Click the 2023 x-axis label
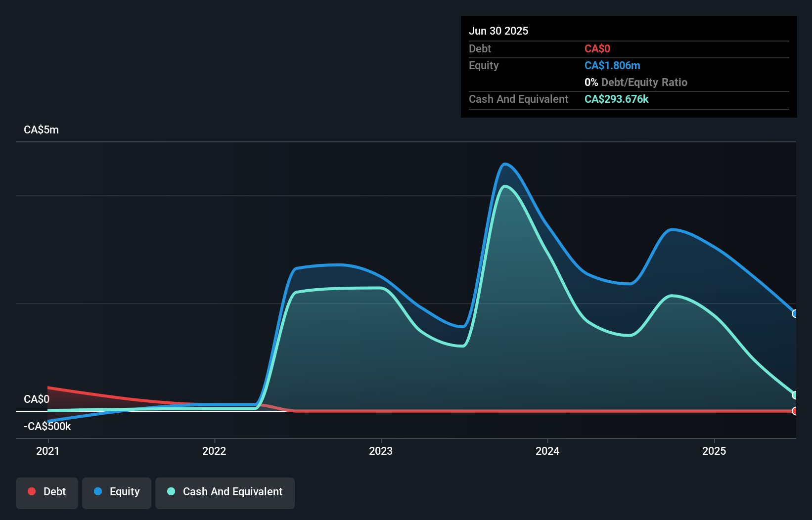The width and height of the screenshot is (812, 520). (381, 451)
